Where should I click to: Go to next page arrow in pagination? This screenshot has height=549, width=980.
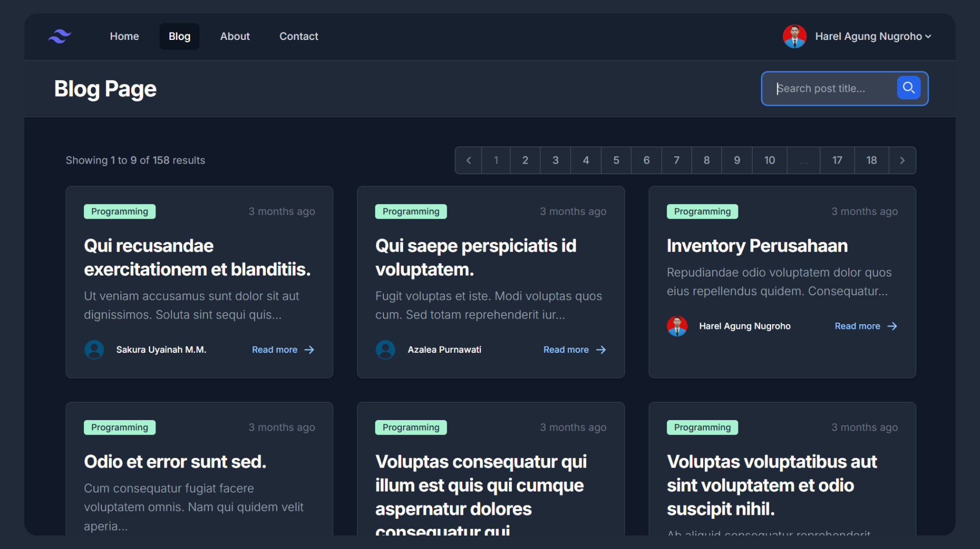point(902,161)
